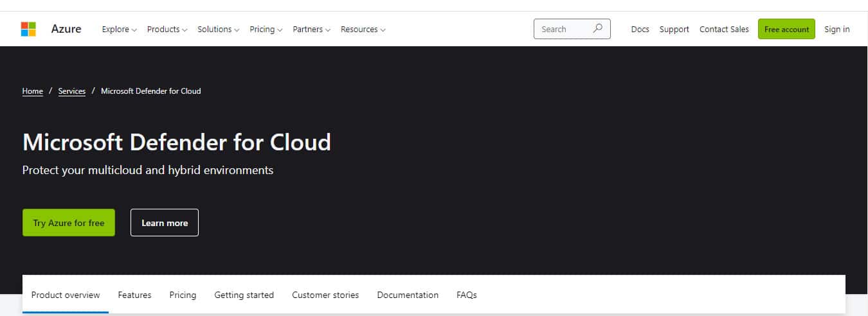The height and width of the screenshot is (316, 868).
Task: Focus the Search input field
Action: pyautogui.click(x=572, y=29)
